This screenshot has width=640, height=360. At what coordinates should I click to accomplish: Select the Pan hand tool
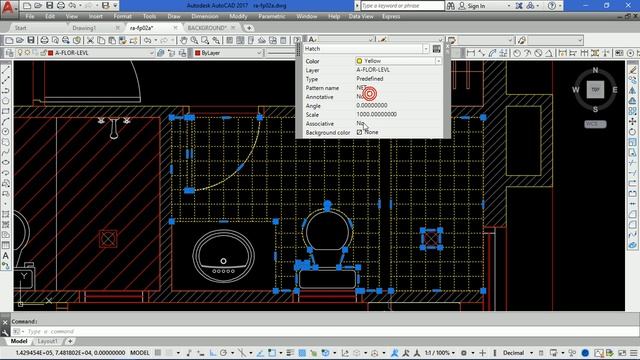[x=184, y=40]
